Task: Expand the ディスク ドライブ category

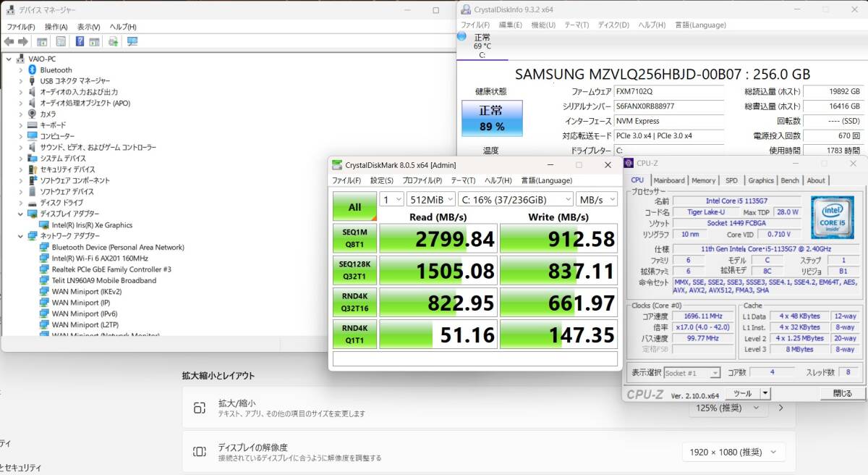Action: [20, 203]
